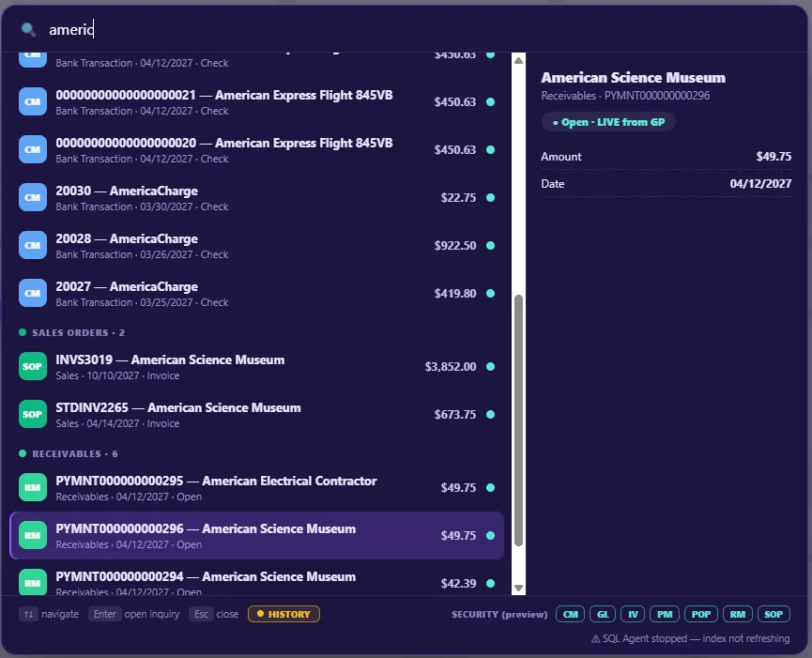Click the 04/12/2027 Date value in details
The image size is (812, 658).
tap(760, 184)
